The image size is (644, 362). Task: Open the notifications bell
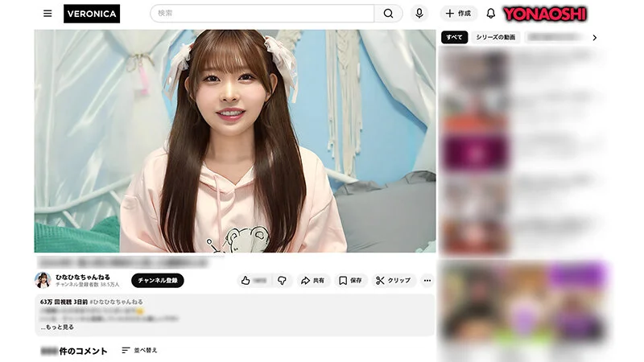tap(490, 14)
